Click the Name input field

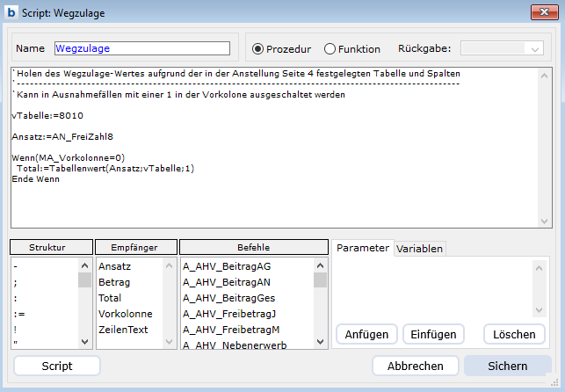tap(141, 49)
